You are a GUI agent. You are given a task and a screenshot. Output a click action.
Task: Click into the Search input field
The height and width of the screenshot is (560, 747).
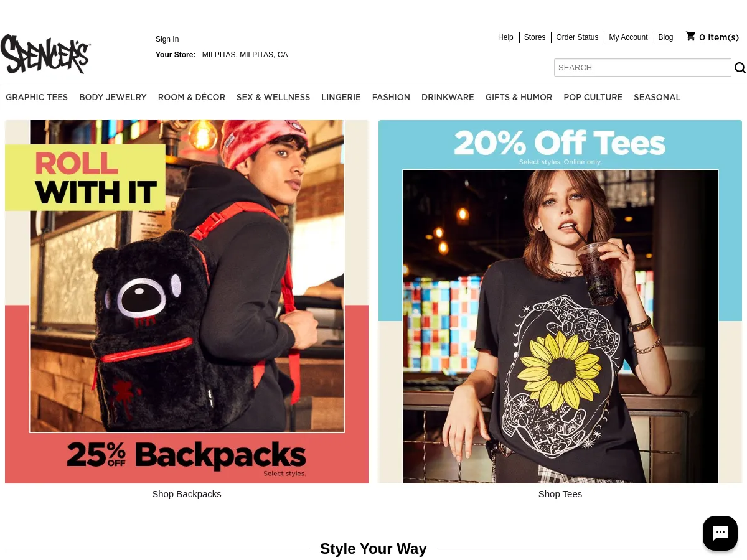[x=642, y=68]
